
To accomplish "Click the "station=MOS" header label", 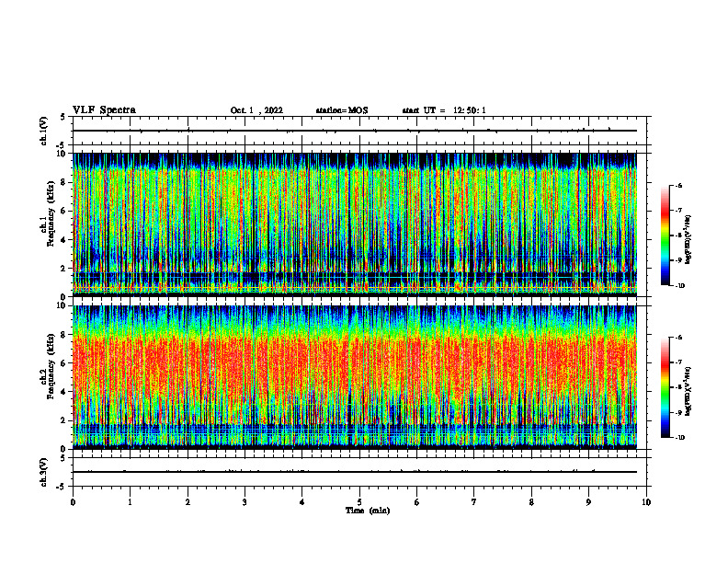I will 342,110.
